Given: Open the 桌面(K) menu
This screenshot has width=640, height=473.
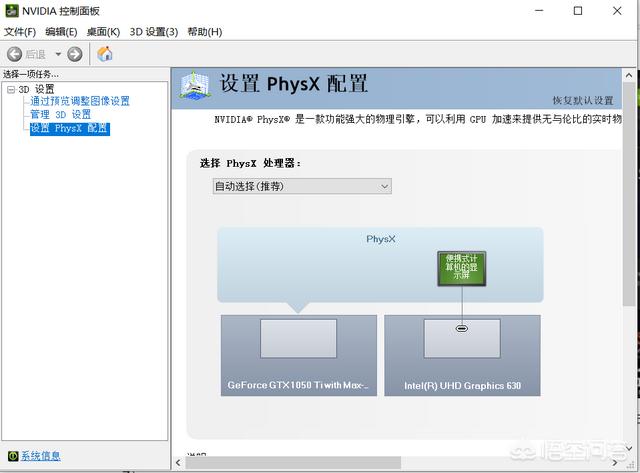Looking at the screenshot, I should coord(103,32).
